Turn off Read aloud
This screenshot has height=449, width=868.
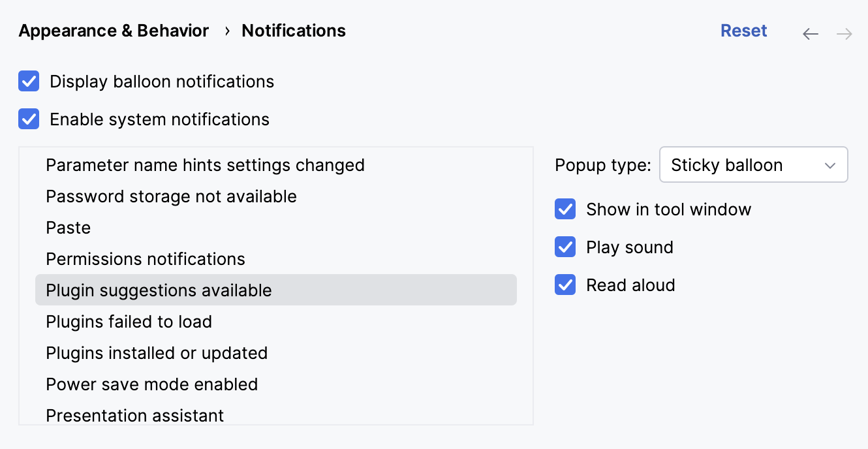coord(565,285)
